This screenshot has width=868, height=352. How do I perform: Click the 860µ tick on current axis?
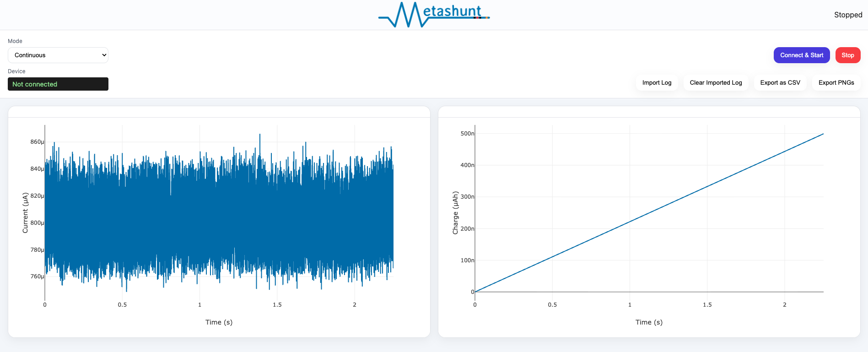pyautogui.click(x=37, y=142)
